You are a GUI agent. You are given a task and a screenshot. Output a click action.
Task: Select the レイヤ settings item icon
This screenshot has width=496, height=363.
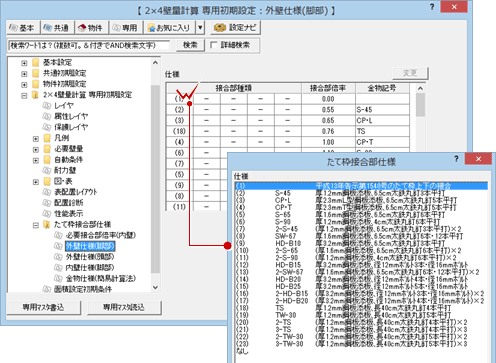point(46,106)
